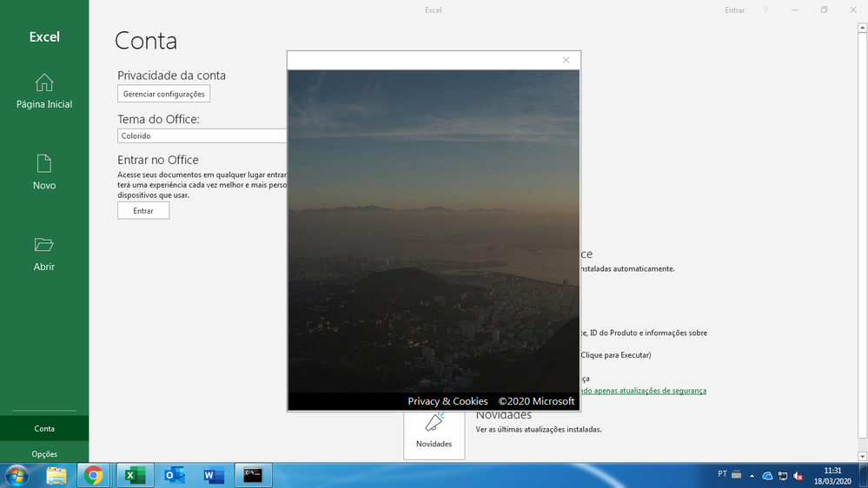This screenshot has width=868, height=488.
Task: Click Ver as últimas atualizações instaladas text
Action: tap(539, 429)
